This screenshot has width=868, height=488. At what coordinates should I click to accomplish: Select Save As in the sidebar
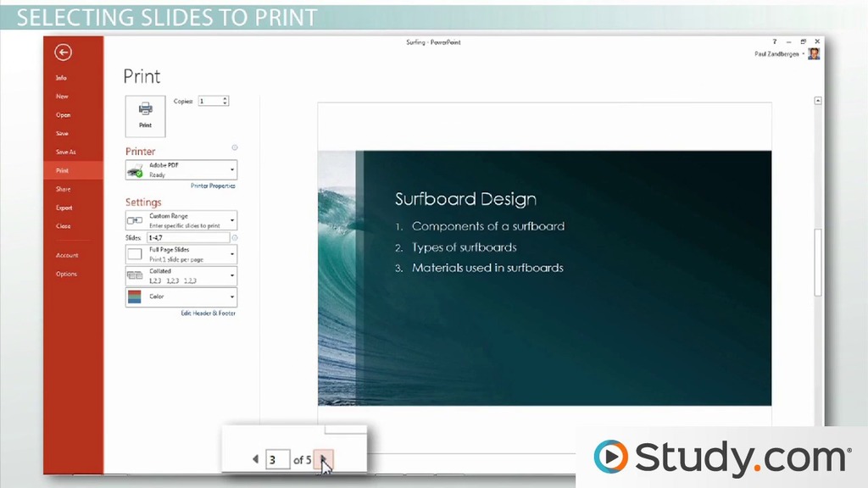[66, 152]
